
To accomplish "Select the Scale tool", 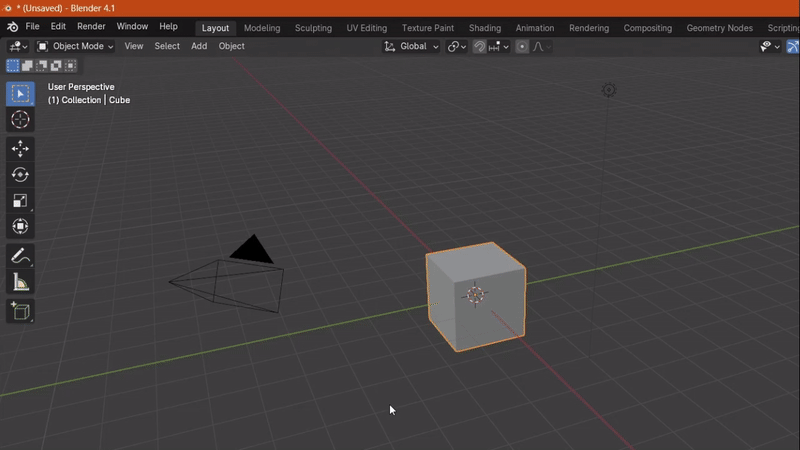I will point(20,201).
